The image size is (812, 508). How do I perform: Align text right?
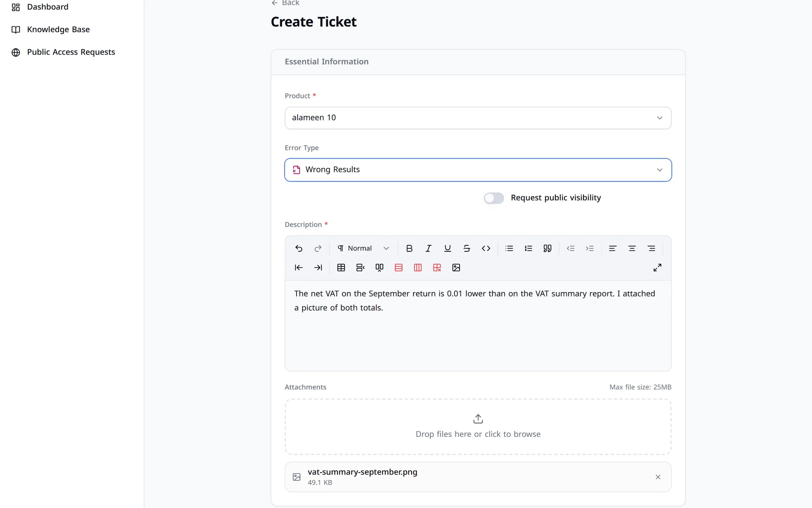(651, 248)
